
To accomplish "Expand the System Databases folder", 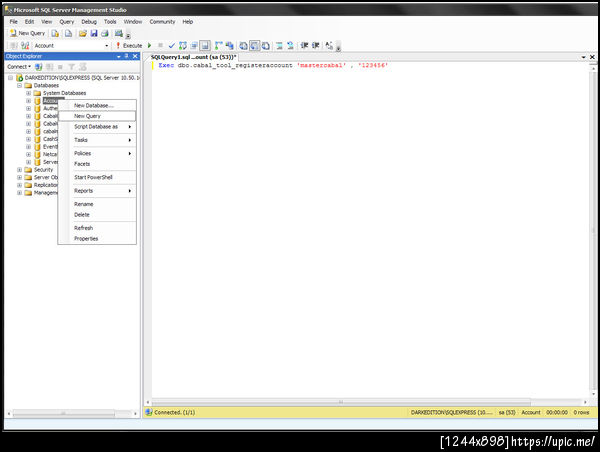I will pos(28,93).
